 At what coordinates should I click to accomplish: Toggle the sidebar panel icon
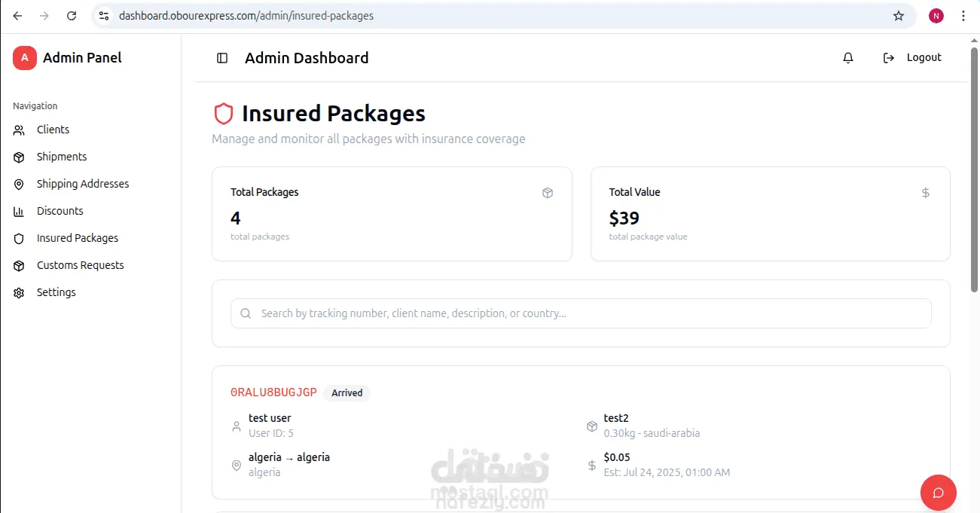click(x=222, y=58)
